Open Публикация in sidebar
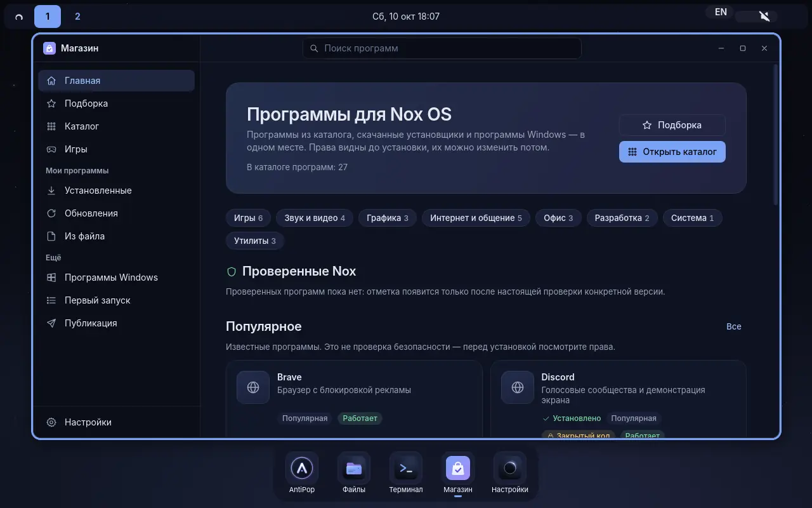Screen dimensions: 812x508 116,323
